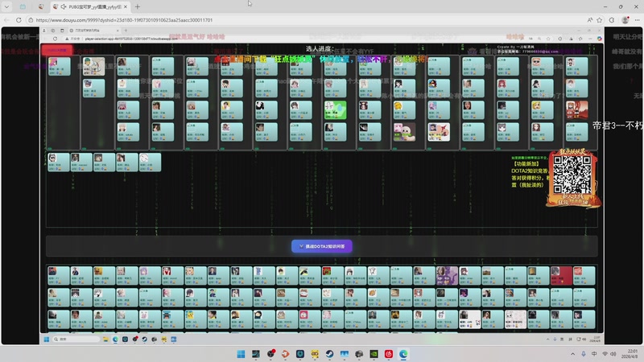
Task: Select the pink ghost avatar player card
Action: tap(404, 132)
